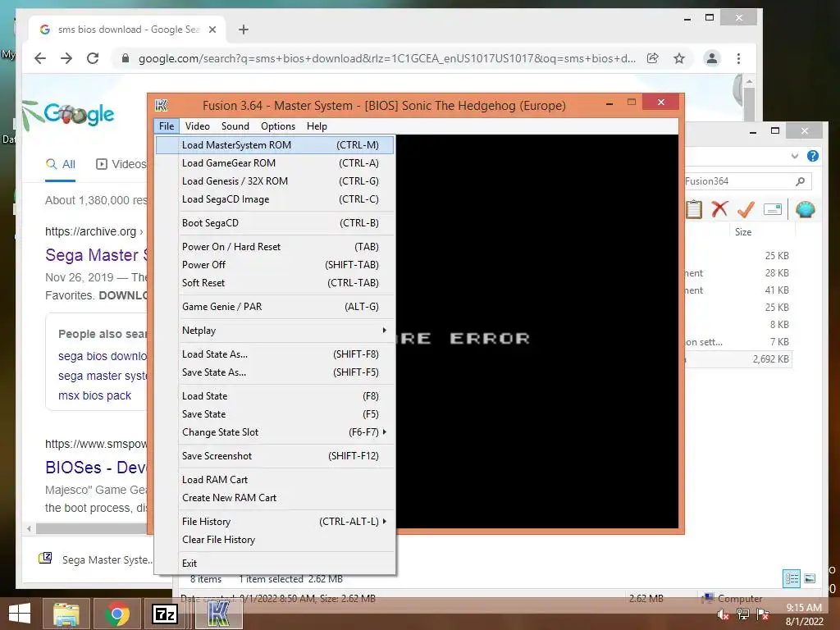The image size is (840, 630).
Task: Expand the Explorer ribbon chevron
Action: [x=795, y=156]
